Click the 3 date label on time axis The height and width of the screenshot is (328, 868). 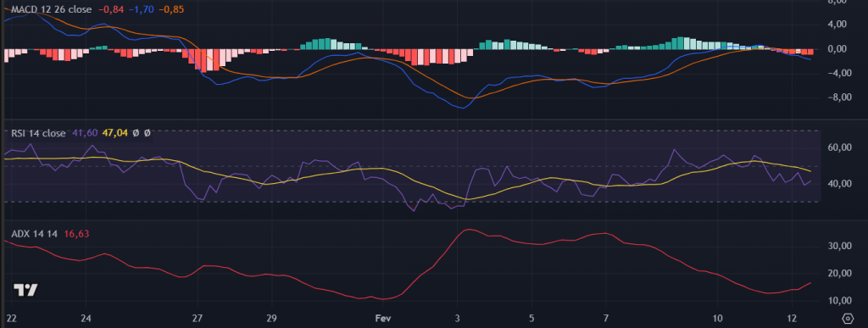pyautogui.click(x=457, y=319)
